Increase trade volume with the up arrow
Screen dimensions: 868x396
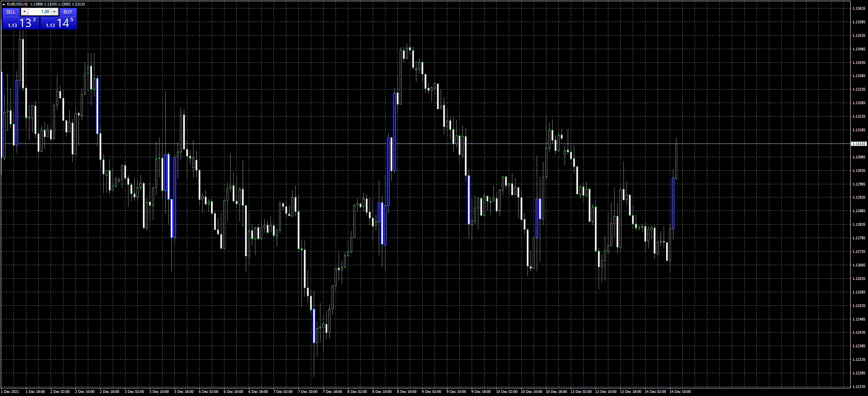point(55,12)
